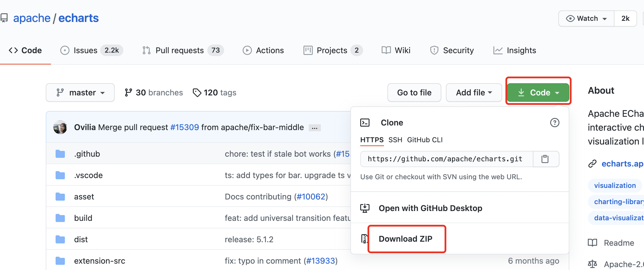Click the build folder icon
This screenshot has height=270, width=644.
[60, 218]
